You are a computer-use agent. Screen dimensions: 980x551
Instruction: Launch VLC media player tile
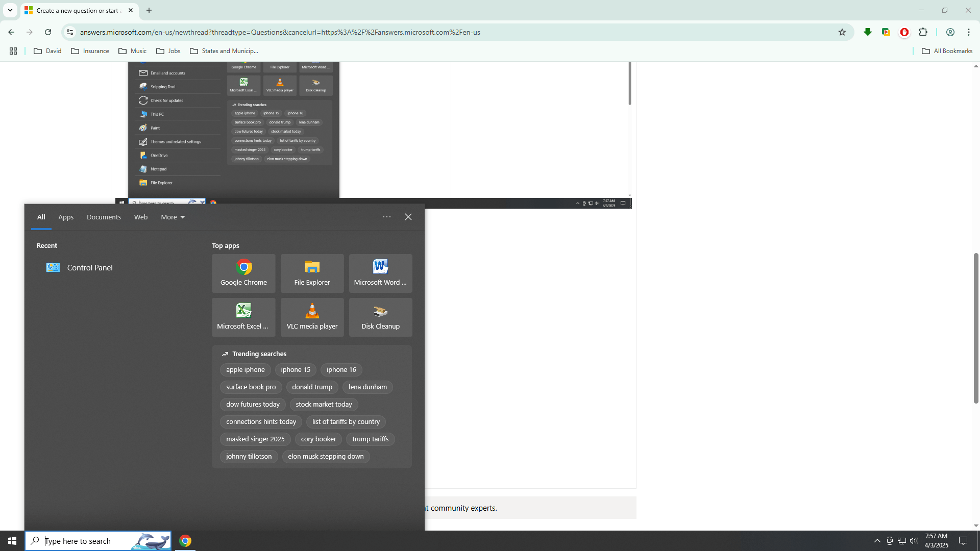tap(312, 317)
